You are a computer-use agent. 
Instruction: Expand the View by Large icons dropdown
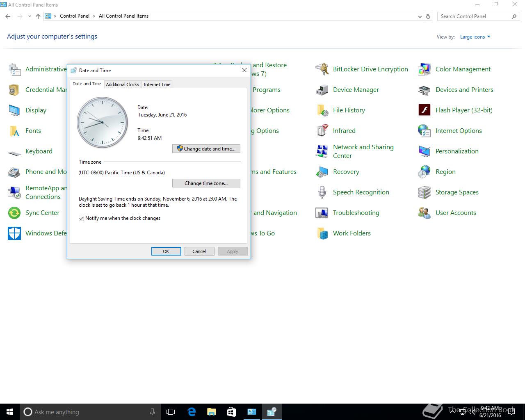click(475, 37)
